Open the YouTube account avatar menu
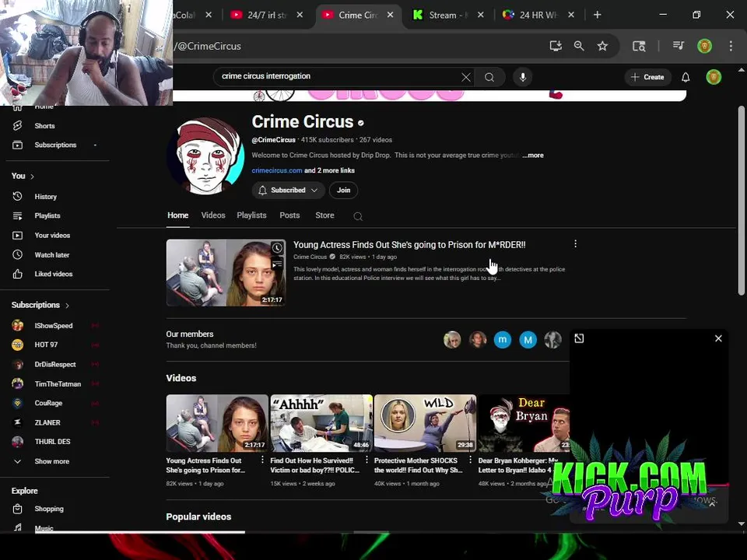This screenshot has height=560, width=747. click(x=714, y=77)
